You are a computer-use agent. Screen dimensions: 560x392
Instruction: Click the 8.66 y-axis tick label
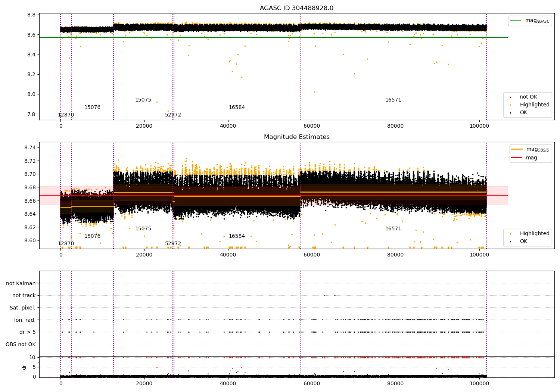coord(30,200)
